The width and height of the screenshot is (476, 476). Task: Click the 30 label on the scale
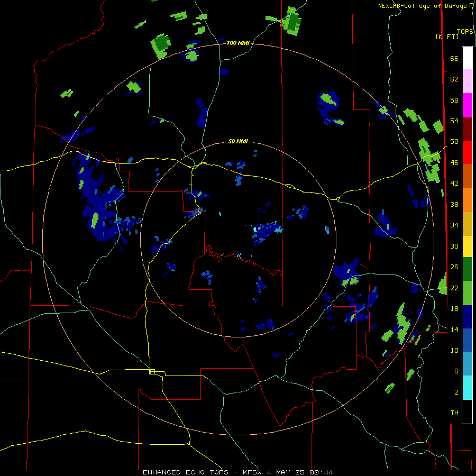click(454, 246)
